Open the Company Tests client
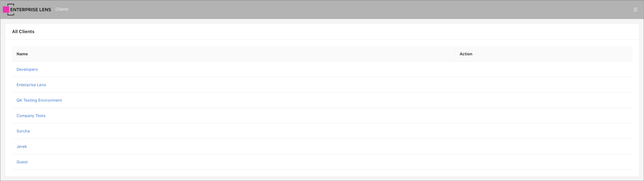644x181 pixels. [x=31, y=116]
